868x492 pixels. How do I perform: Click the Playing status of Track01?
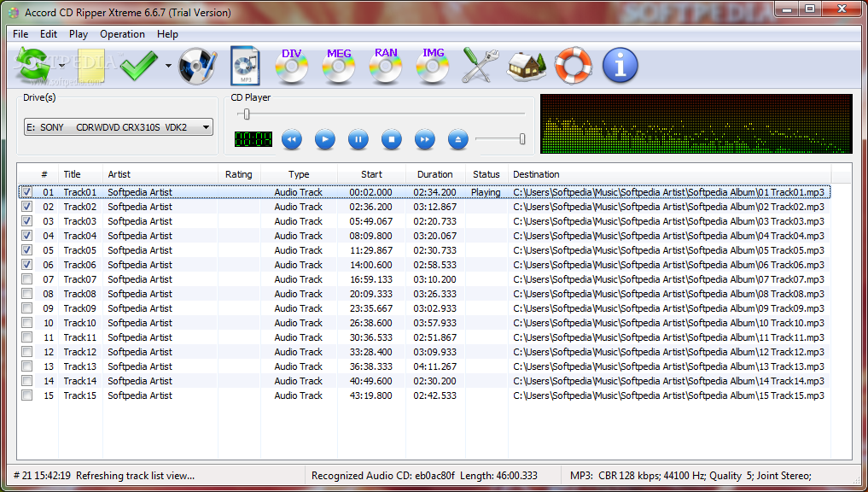click(x=486, y=192)
